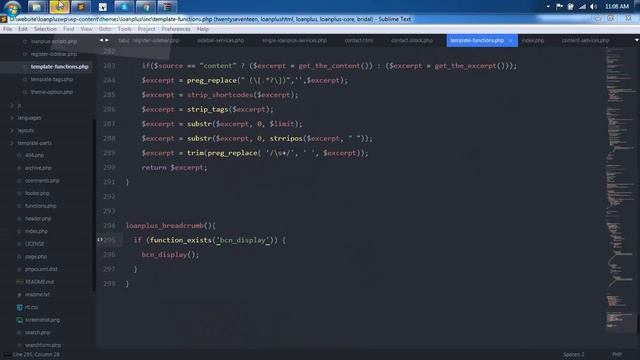Open theme-option.php in sidebar
The image size is (640, 360).
(x=52, y=92)
